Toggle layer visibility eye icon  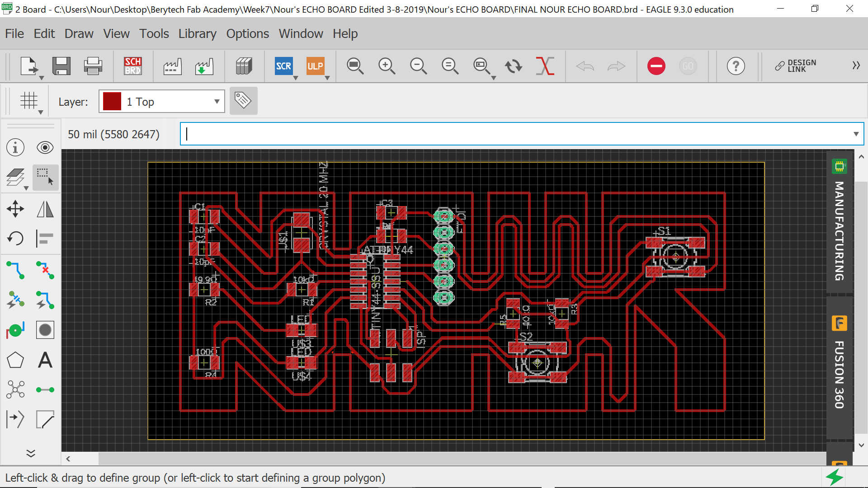pos(45,148)
